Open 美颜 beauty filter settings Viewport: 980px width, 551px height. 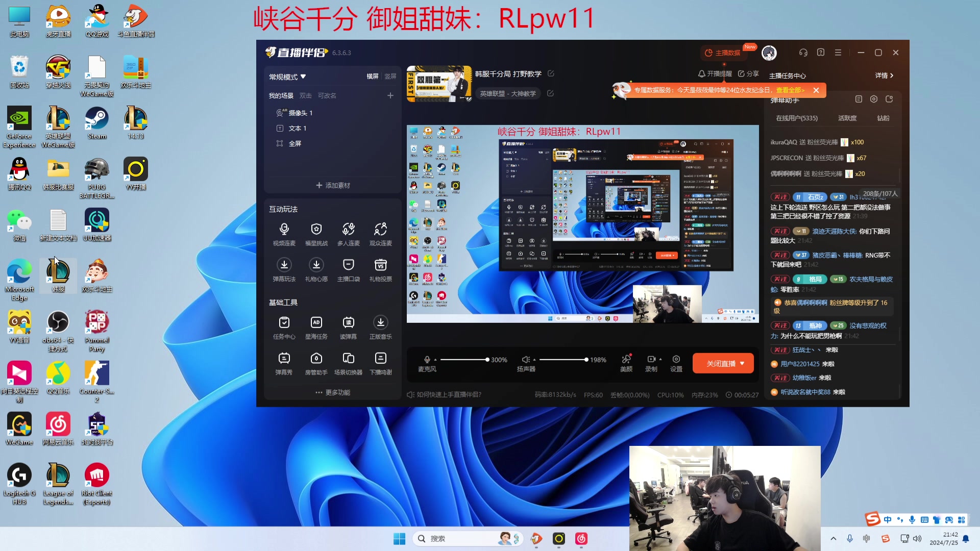pyautogui.click(x=626, y=359)
